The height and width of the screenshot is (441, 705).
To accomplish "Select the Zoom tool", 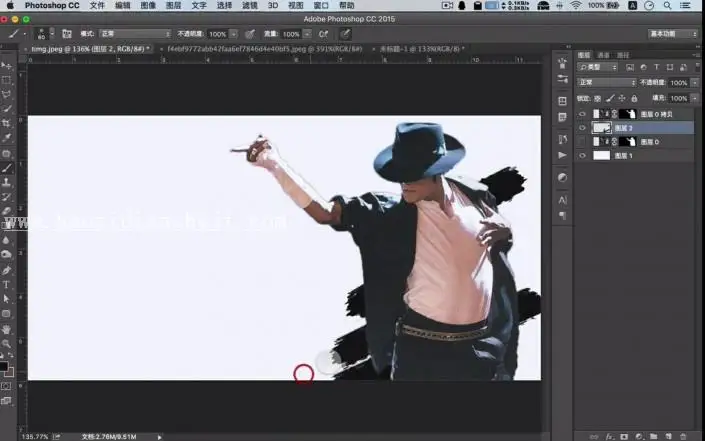I will 6,344.
